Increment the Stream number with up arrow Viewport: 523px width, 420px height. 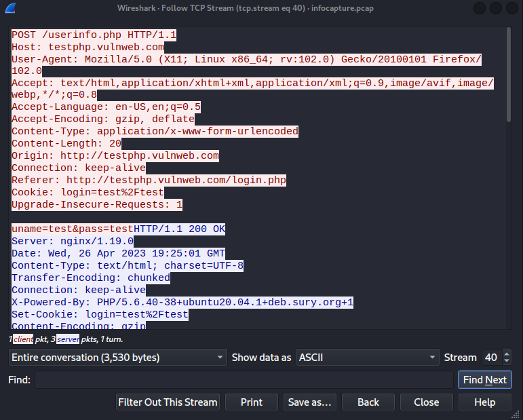tap(507, 354)
